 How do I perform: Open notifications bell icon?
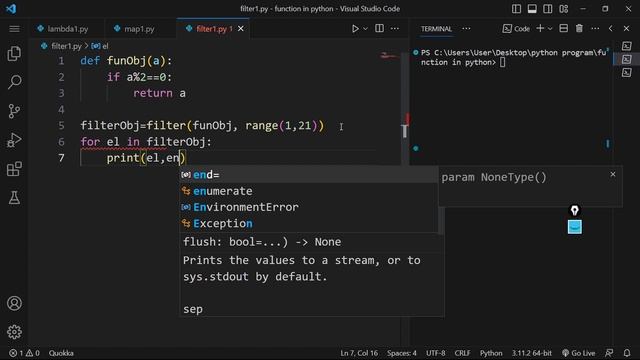627,353
